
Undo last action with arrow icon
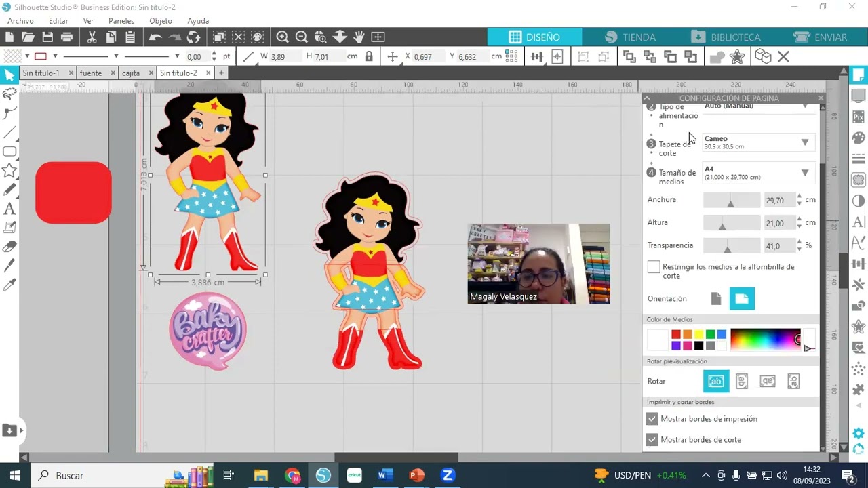(155, 37)
